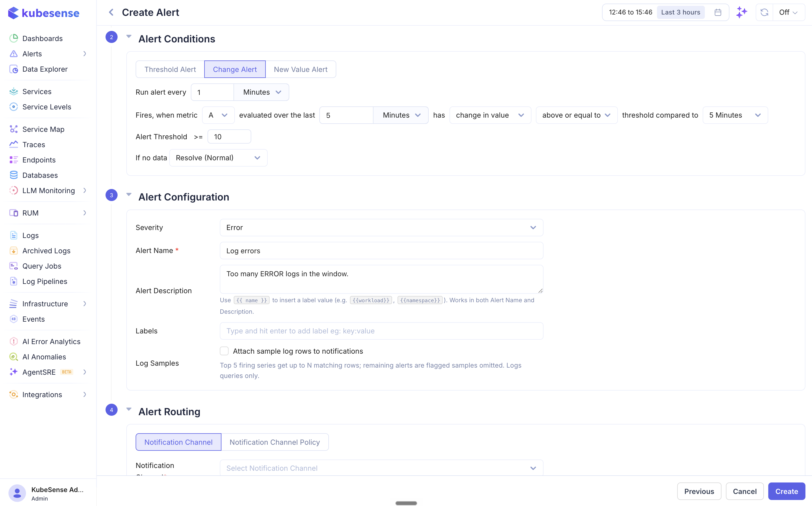Image resolution: width=812 pixels, height=506 pixels.
Task: Click the Logs icon
Action: 14,235
